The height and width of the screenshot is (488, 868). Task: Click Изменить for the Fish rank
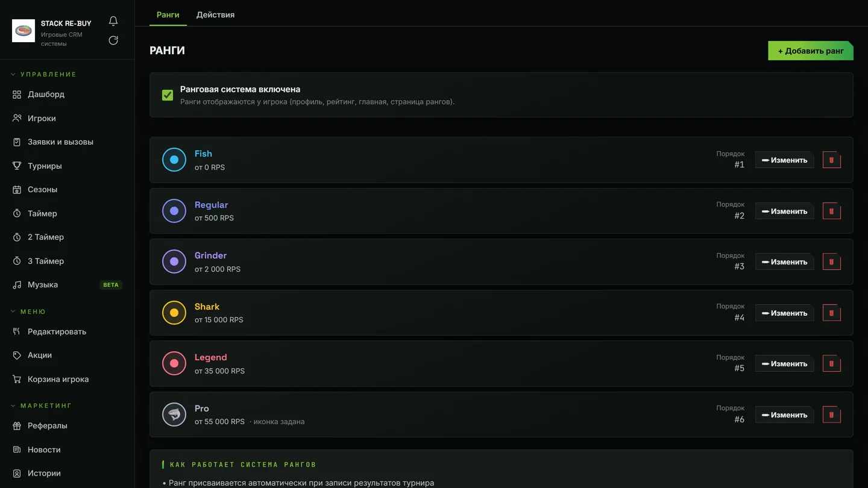(785, 160)
